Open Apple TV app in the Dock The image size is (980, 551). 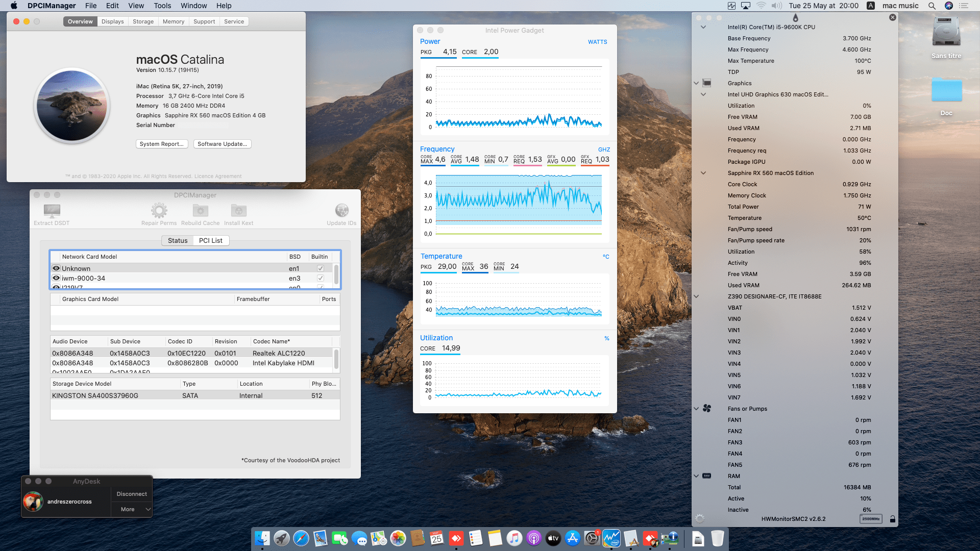pyautogui.click(x=553, y=538)
